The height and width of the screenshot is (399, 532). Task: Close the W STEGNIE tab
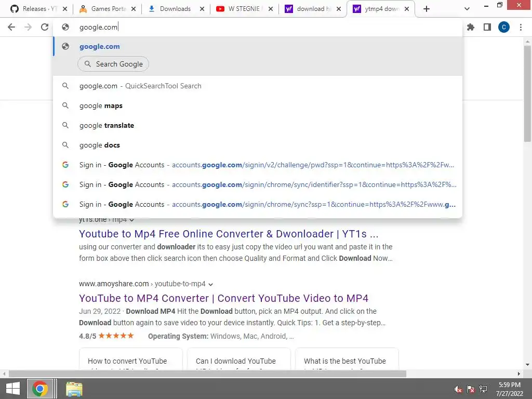271,9
